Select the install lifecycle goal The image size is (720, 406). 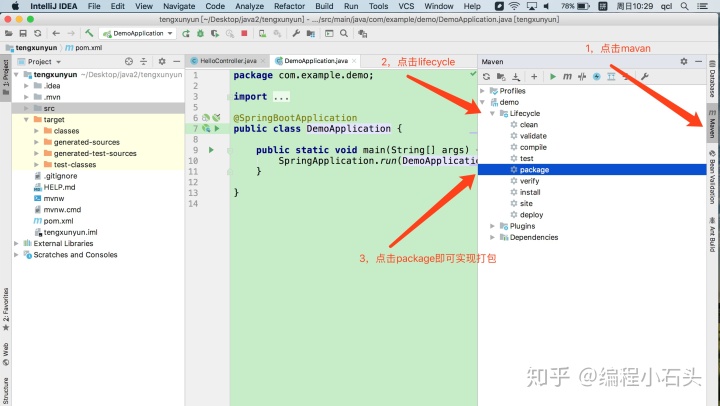point(530,192)
